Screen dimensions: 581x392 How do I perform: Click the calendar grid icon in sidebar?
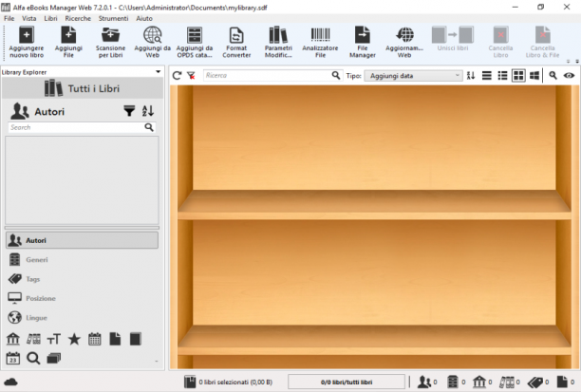[95, 339]
